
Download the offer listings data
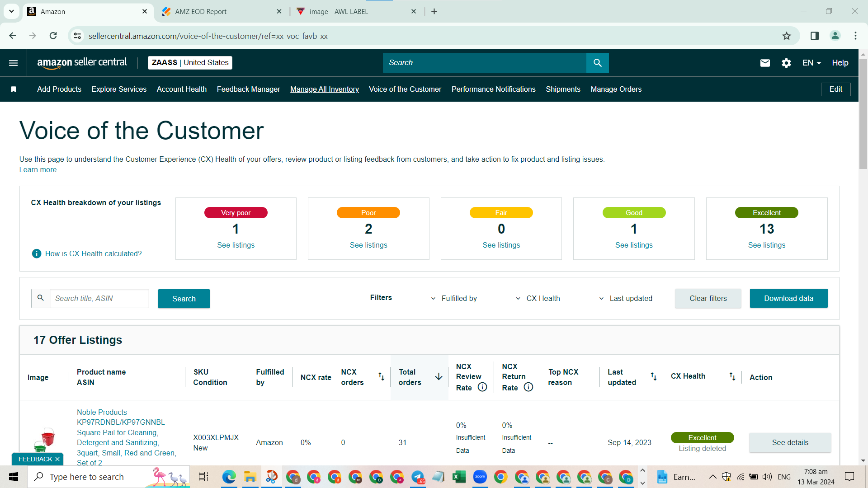(789, 298)
